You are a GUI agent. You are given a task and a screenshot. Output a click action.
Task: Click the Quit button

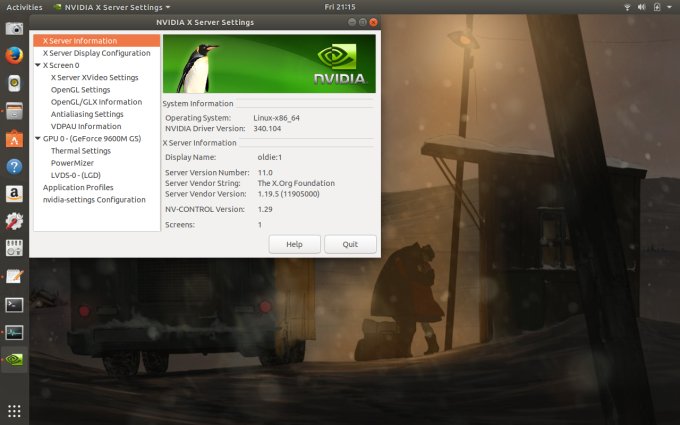click(350, 244)
